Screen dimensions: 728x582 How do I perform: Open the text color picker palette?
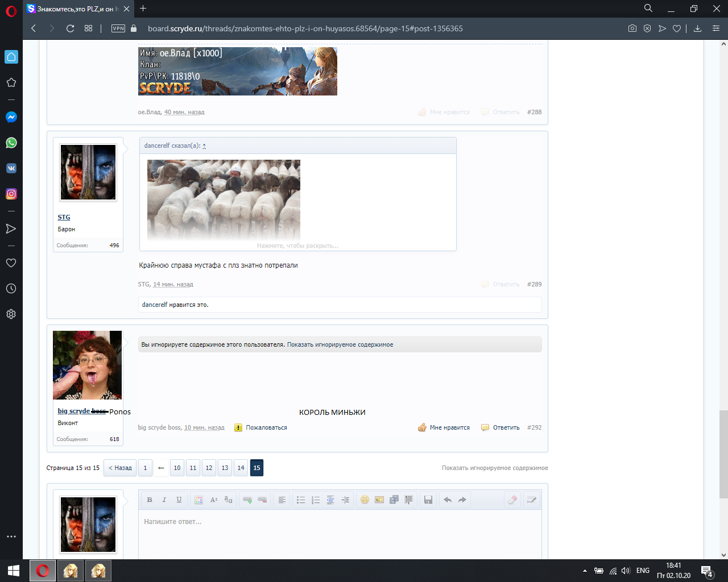(198, 500)
